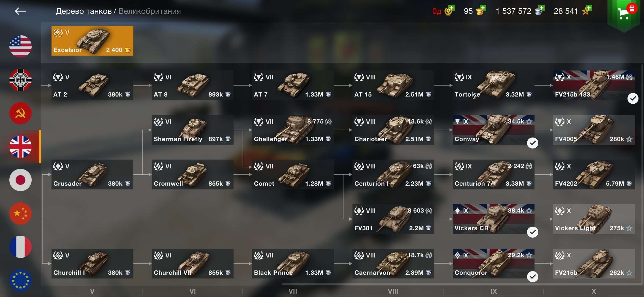Click the checkmark on Conway

[533, 143]
